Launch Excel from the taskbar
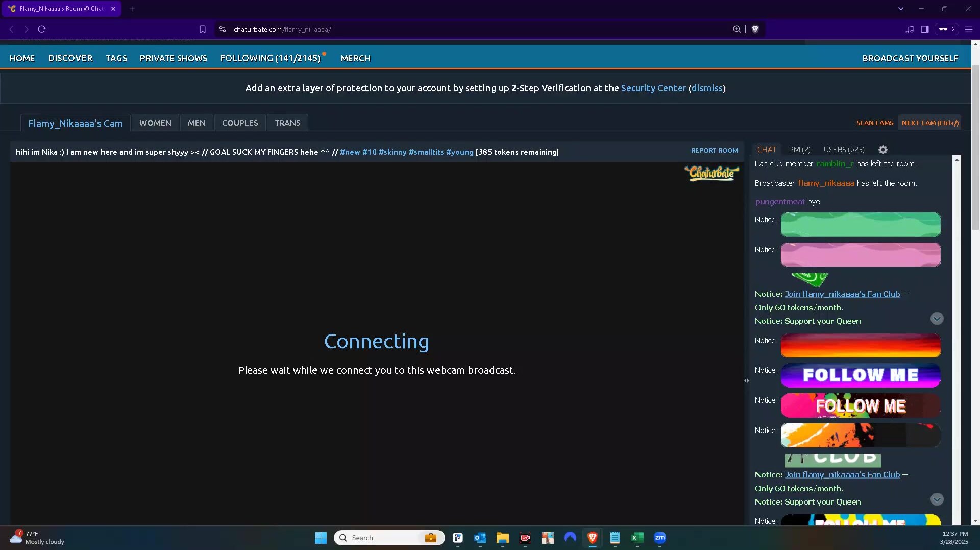980x550 pixels. pyautogui.click(x=637, y=537)
